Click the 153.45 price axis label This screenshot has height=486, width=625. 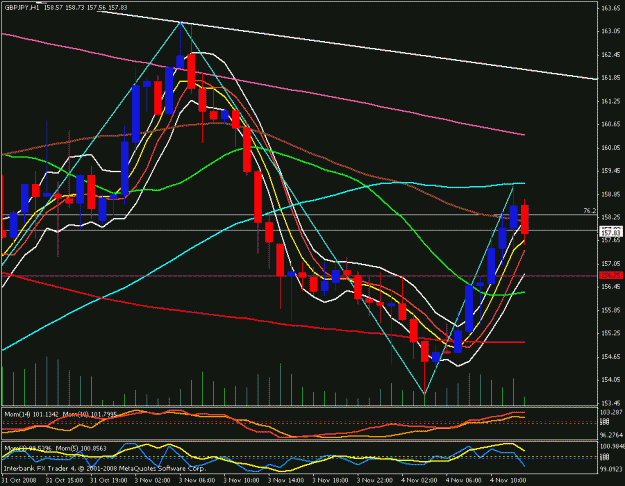[x=610, y=403]
